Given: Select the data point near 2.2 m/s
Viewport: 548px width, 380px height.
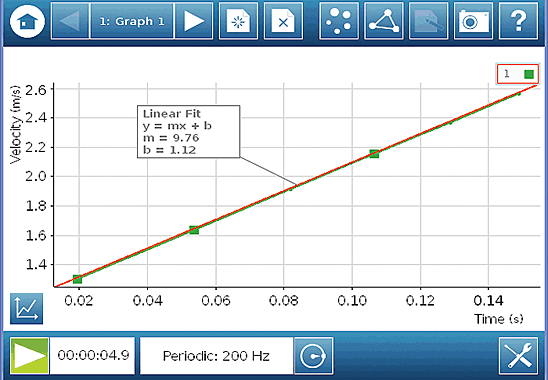Looking at the screenshot, I should tap(374, 153).
